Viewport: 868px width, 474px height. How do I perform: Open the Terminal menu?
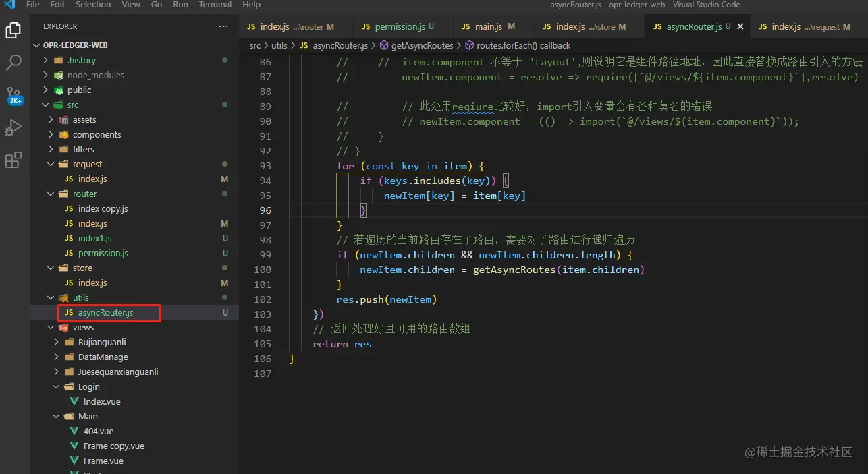point(215,5)
